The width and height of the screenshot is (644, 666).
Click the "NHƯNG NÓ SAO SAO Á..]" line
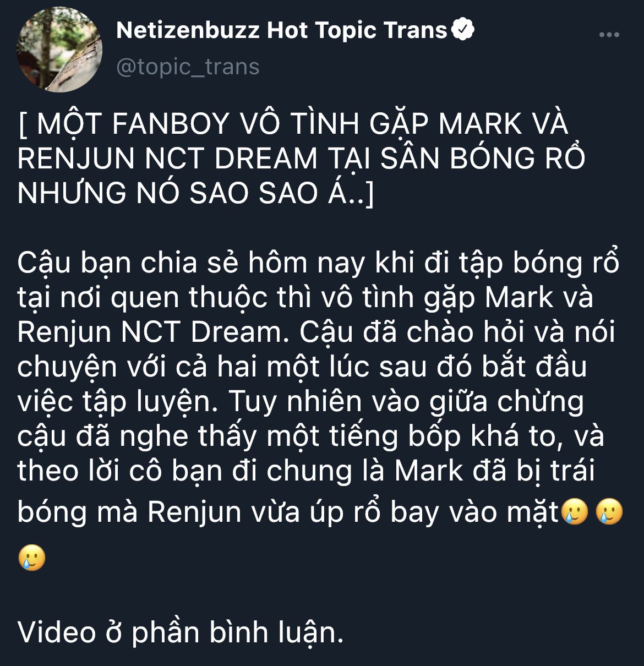(x=196, y=193)
